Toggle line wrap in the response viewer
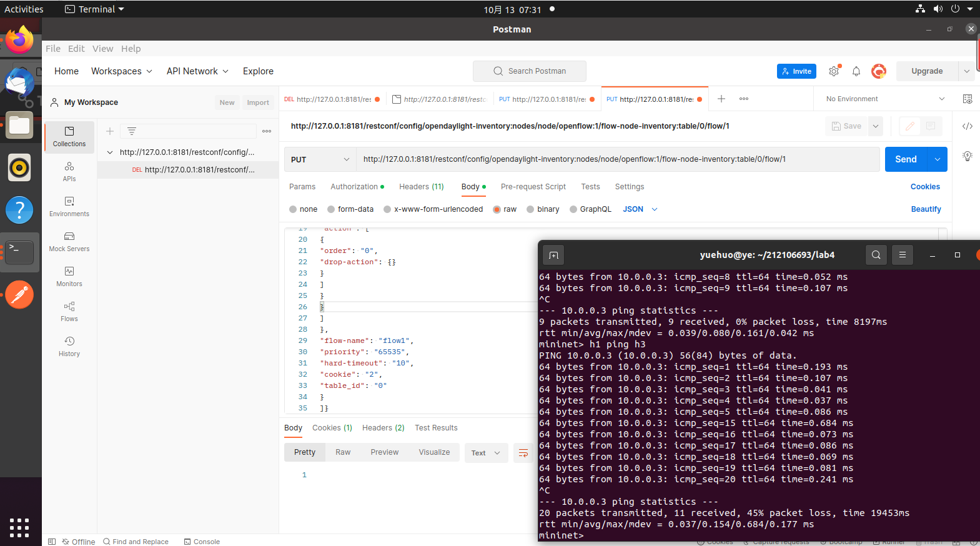Screen dimensions: 980x546 tap(523, 453)
